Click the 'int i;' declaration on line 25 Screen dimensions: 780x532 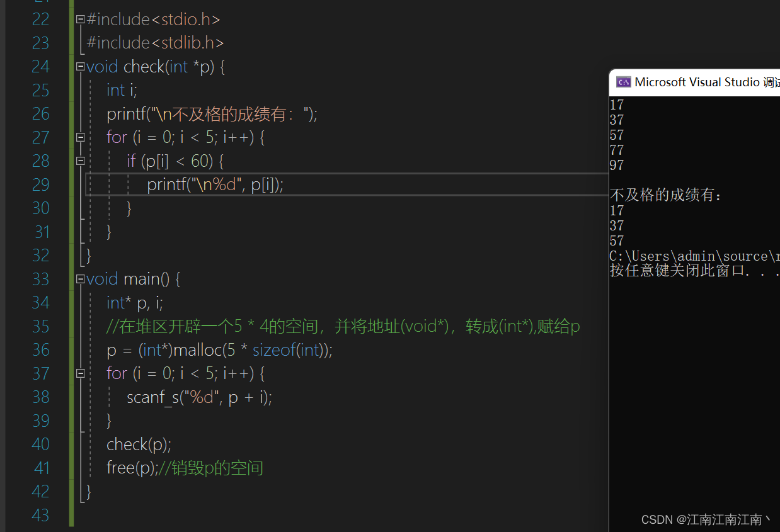[122, 90]
